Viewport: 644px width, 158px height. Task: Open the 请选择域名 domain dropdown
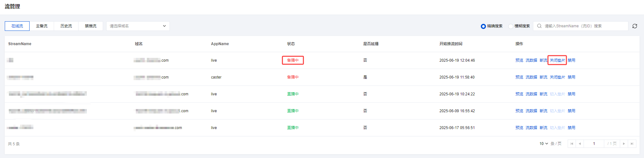(x=138, y=26)
